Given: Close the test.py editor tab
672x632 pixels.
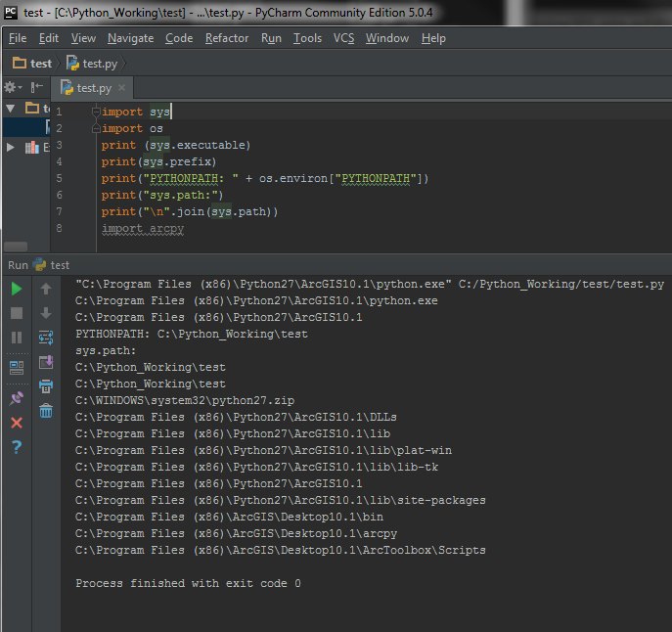Looking at the screenshot, I should click(x=121, y=87).
